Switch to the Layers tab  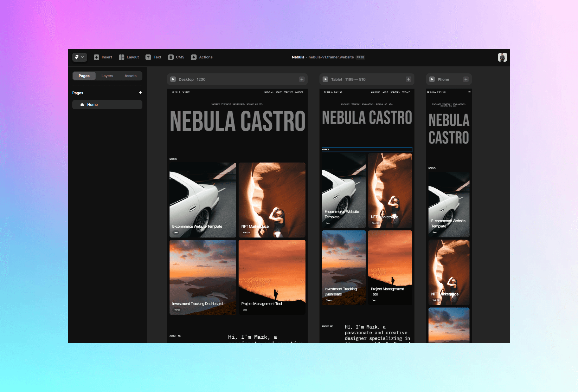click(x=107, y=76)
